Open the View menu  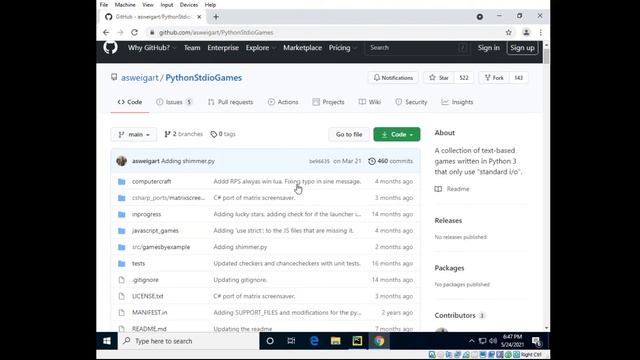[148, 5]
